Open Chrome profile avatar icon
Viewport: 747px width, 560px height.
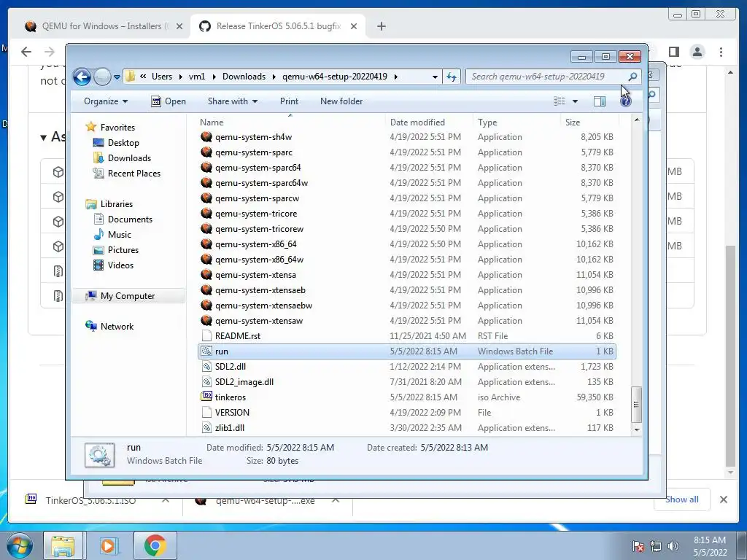pos(697,52)
